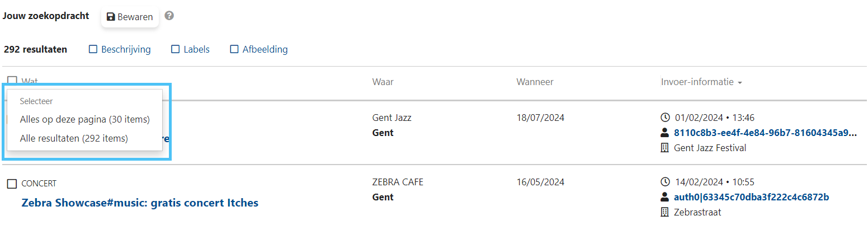Viewport: 868px width, 225px height.
Task: Click building icon beside Zebrastraat
Action: [x=665, y=212]
